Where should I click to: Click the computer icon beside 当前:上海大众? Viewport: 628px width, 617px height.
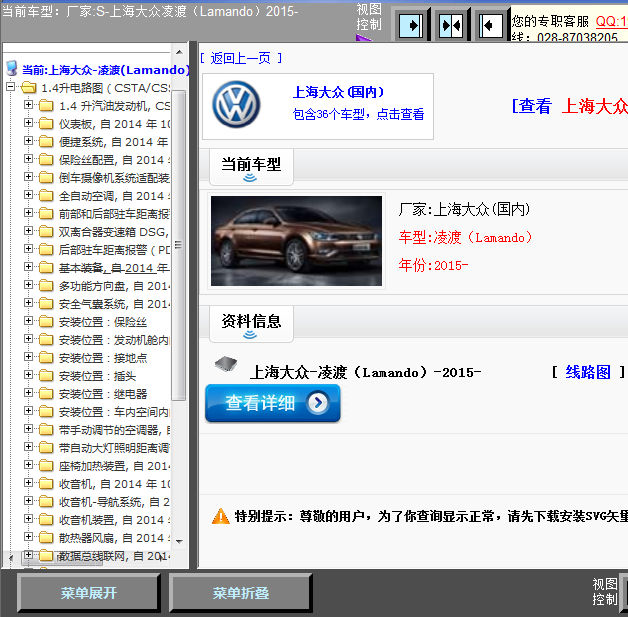tap(12, 68)
